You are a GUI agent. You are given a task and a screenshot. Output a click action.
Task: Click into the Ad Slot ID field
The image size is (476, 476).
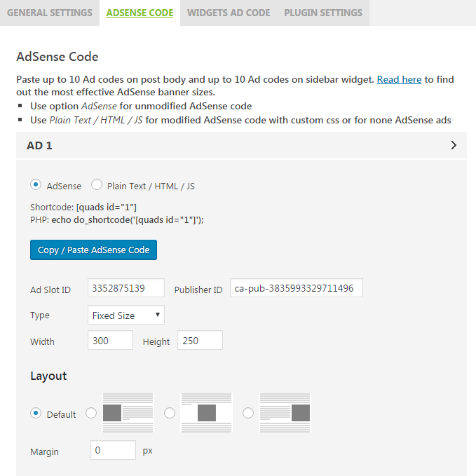tap(126, 288)
